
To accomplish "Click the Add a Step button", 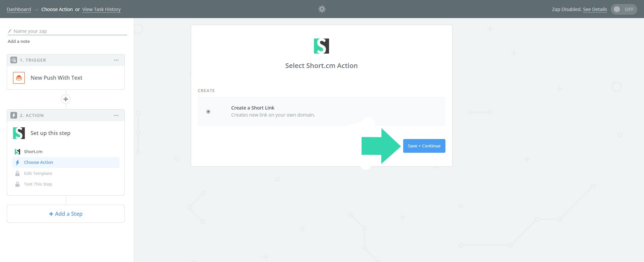I will point(66,214).
